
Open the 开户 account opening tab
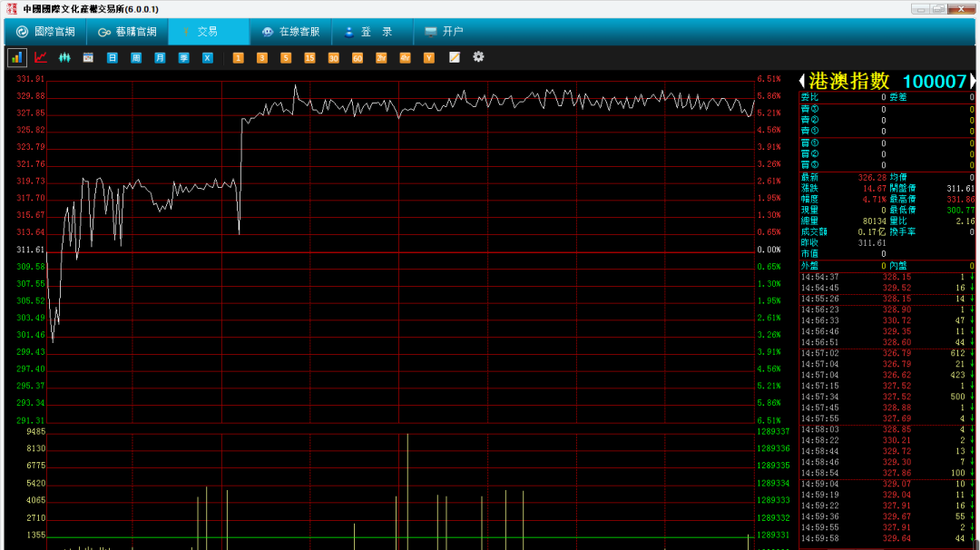[x=445, y=32]
